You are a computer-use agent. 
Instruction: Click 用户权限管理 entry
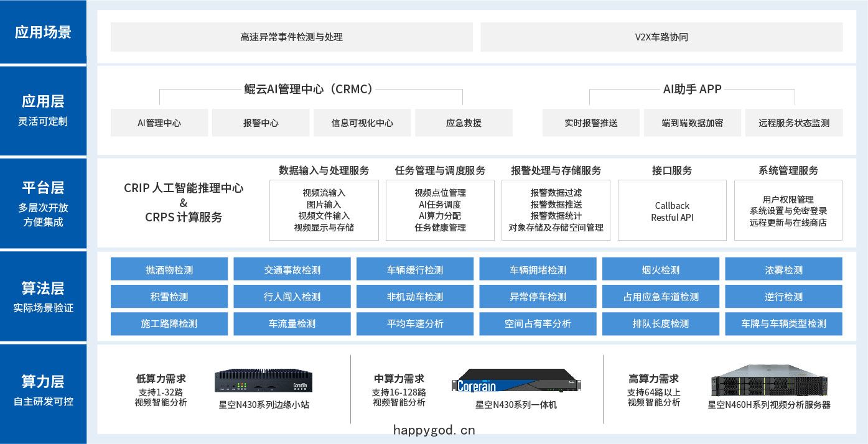[788, 199]
